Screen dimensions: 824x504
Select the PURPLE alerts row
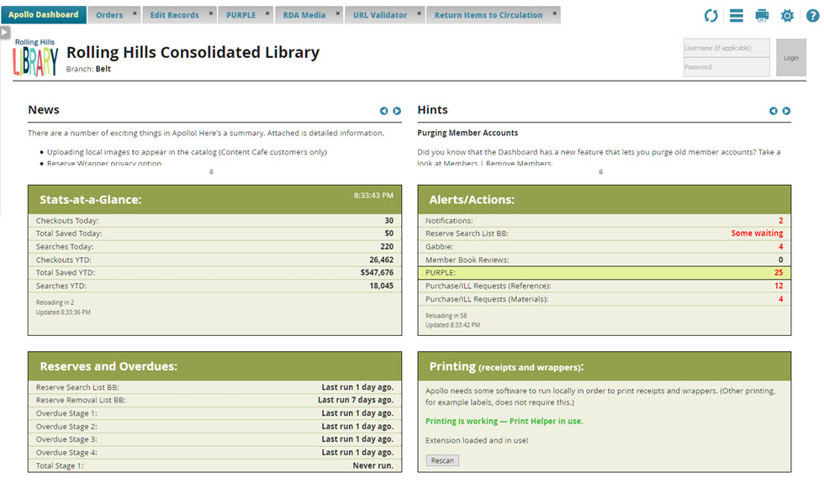pos(604,273)
